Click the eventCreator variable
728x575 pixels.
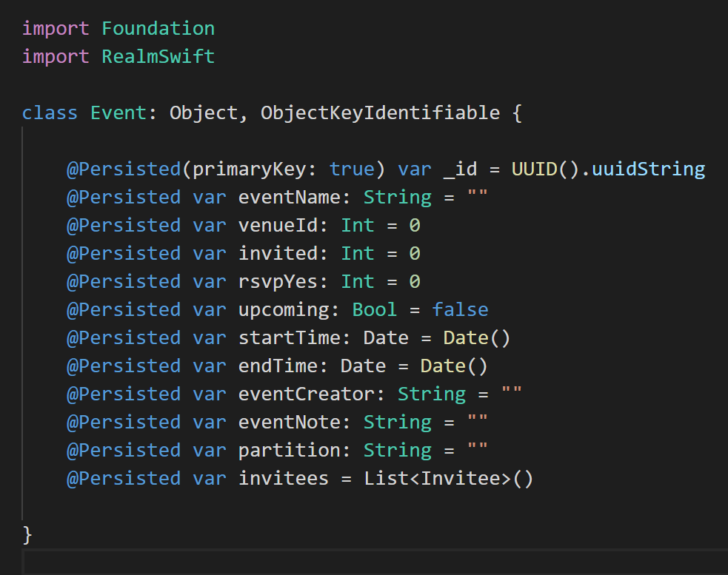(312, 394)
